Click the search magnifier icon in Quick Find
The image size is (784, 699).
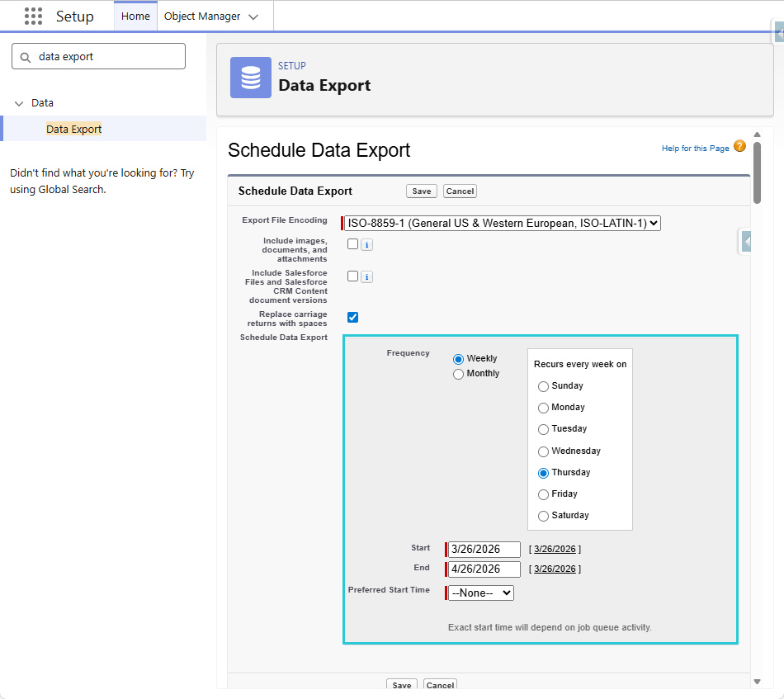[25, 57]
